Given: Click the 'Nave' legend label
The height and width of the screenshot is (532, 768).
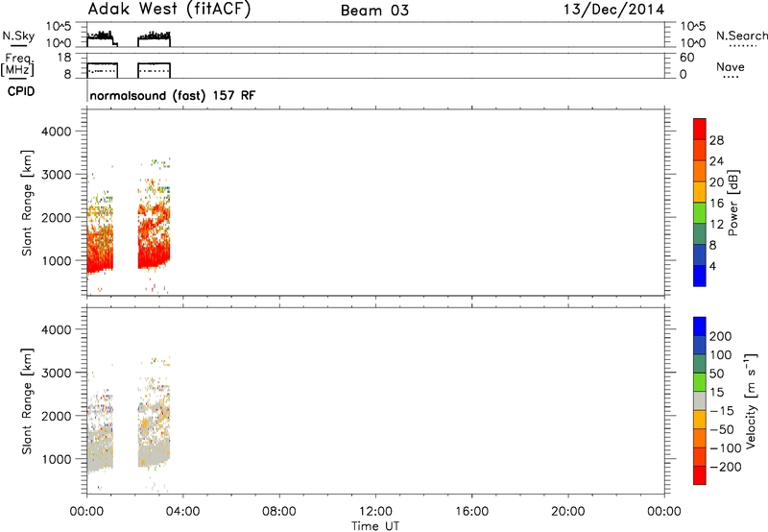Looking at the screenshot, I should 731,66.
